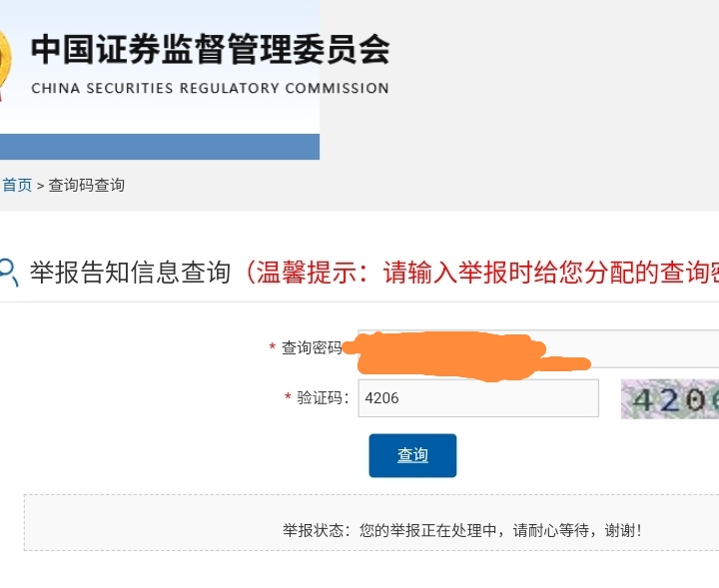This screenshot has width=719, height=588.
Task: Go to 首页 via breadcrumb link
Action: 17,185
